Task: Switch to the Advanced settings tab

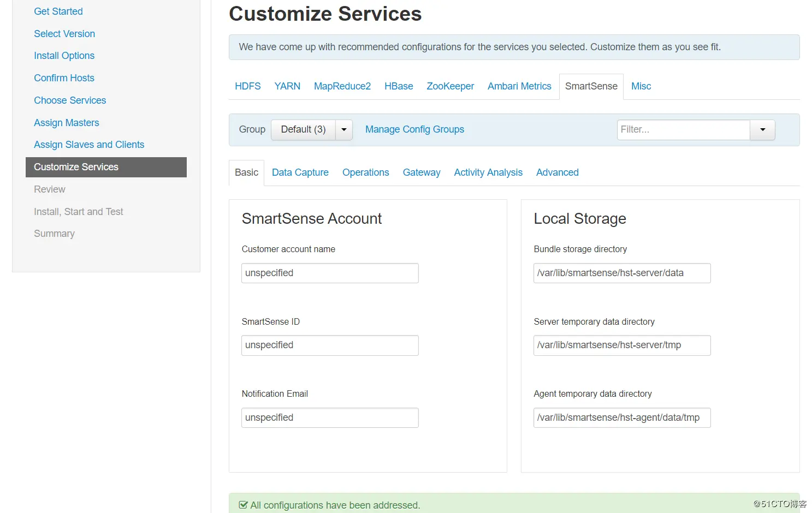Action: tap(558, 172)
